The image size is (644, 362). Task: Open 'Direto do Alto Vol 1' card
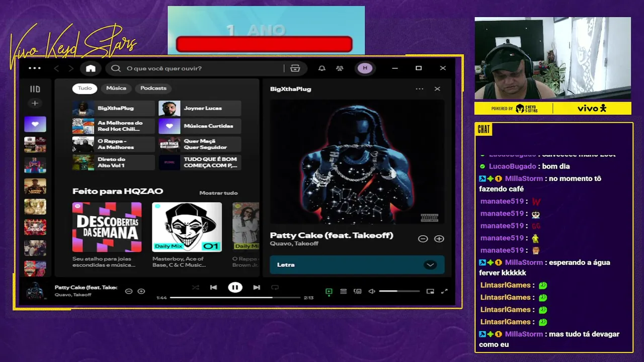[114, 162]
